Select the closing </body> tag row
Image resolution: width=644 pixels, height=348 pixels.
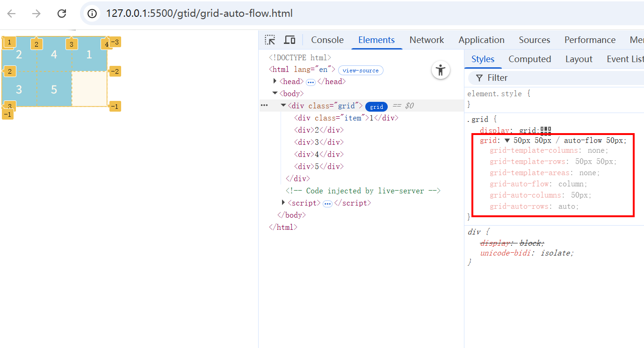(x=291, y=215)
